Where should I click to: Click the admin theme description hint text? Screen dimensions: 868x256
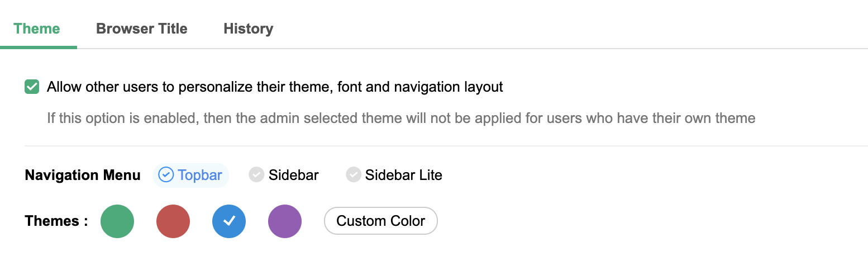pyautogui.click(x=400, y=118)
